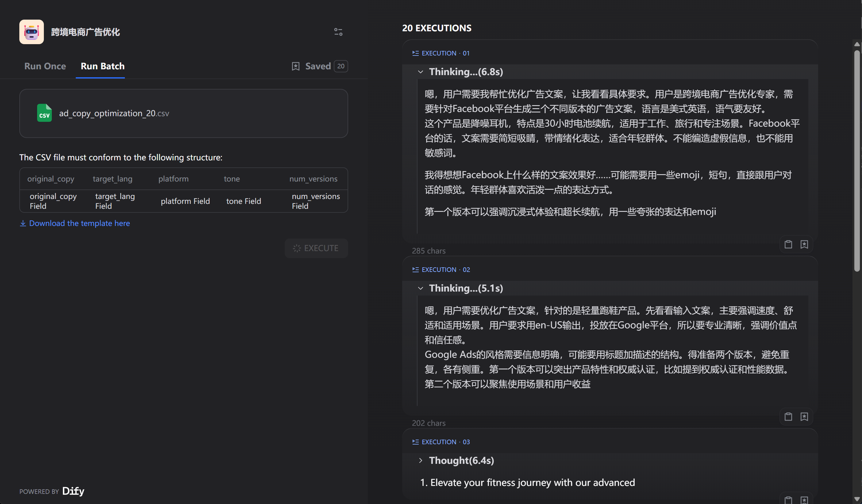The height and width of the screenshot is (504, 862).
Task: Click the ad_copy_optimization_20.csv file box
Action: (x=184, y=113)
